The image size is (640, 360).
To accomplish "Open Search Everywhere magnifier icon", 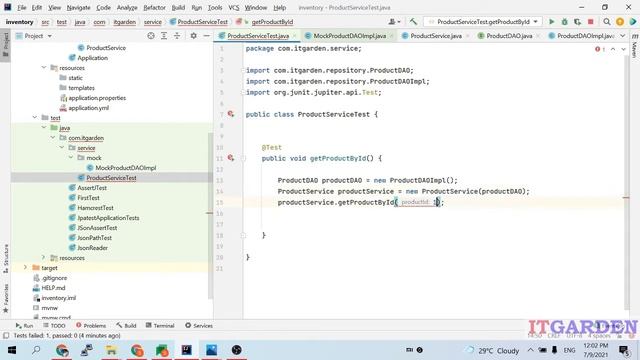I will pyautogui.click(x=607, y=22).
